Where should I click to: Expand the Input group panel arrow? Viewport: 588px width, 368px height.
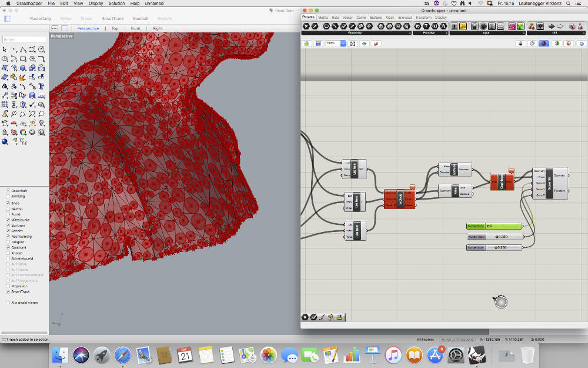point(523,33)
